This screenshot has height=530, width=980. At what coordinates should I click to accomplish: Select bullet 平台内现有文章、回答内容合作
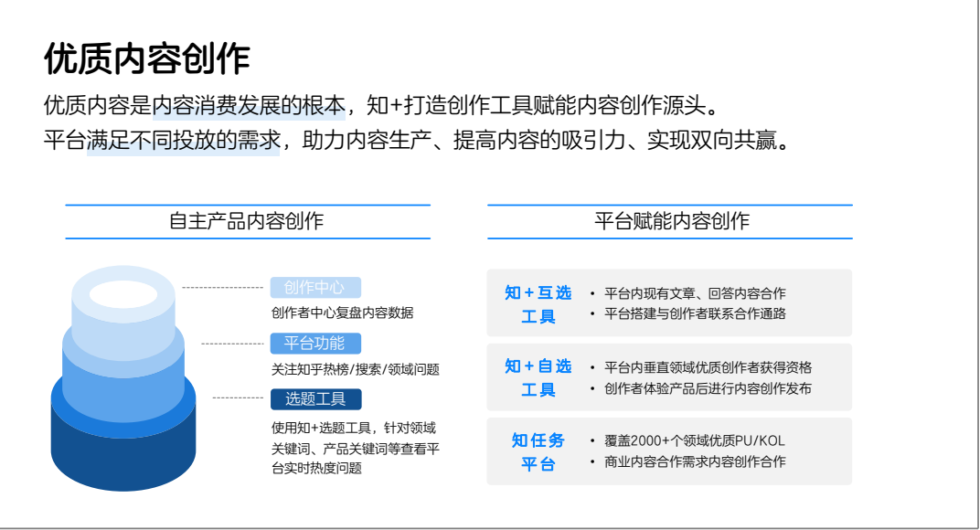(695, 293)
